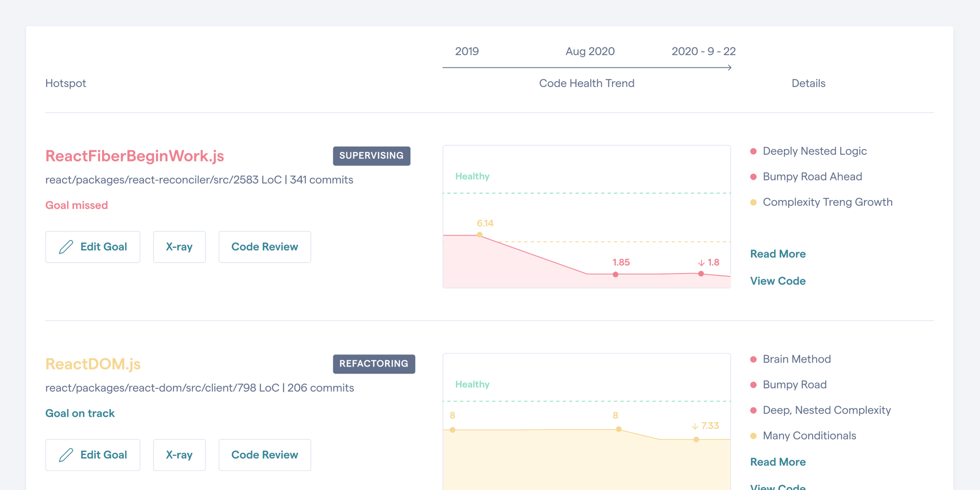Click the yellow dot beside Many Conditionals

(x=754, y=436)
